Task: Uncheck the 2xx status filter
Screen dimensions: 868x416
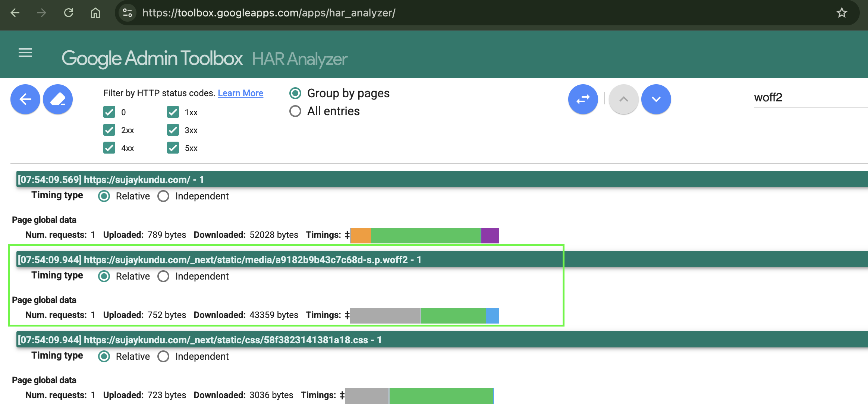Action: (109, 130)
